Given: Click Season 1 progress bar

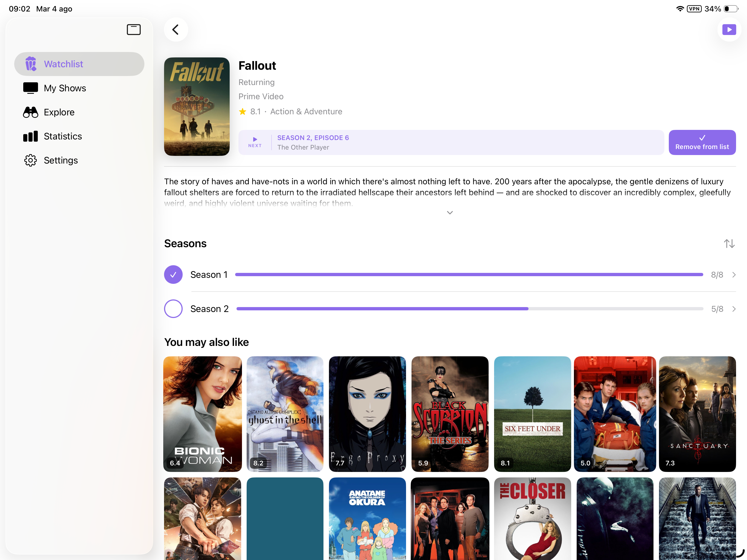Looking at the screenshot, I should 469,275.
